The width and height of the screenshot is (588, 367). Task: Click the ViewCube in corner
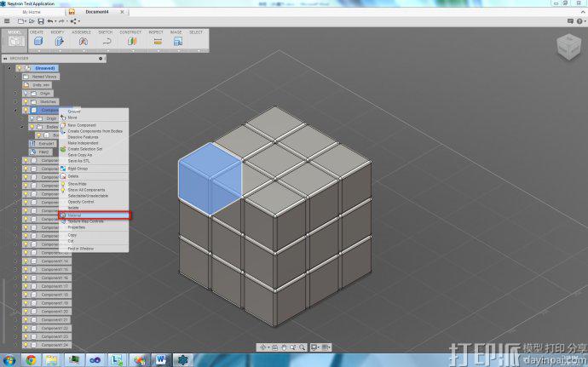(568, 47)
